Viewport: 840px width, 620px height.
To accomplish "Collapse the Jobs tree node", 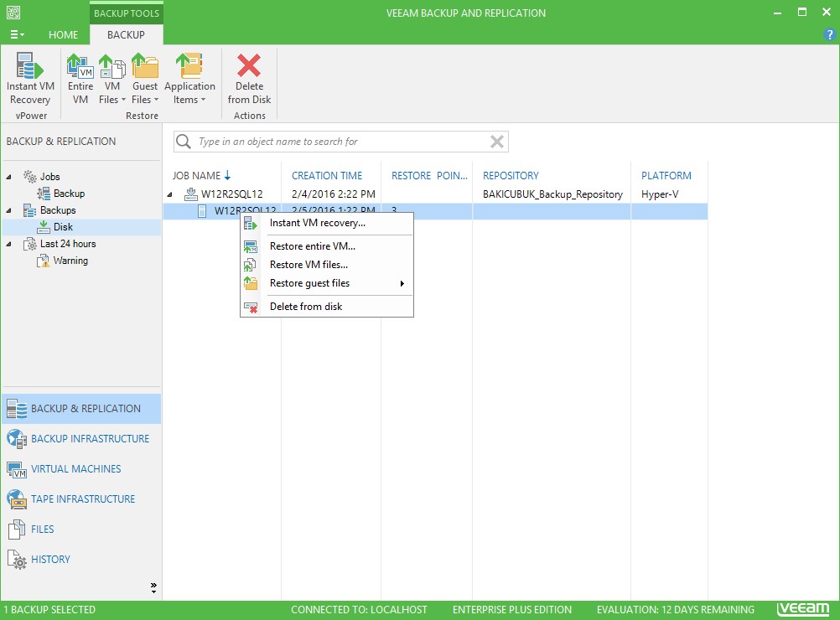I will [8, 177].
